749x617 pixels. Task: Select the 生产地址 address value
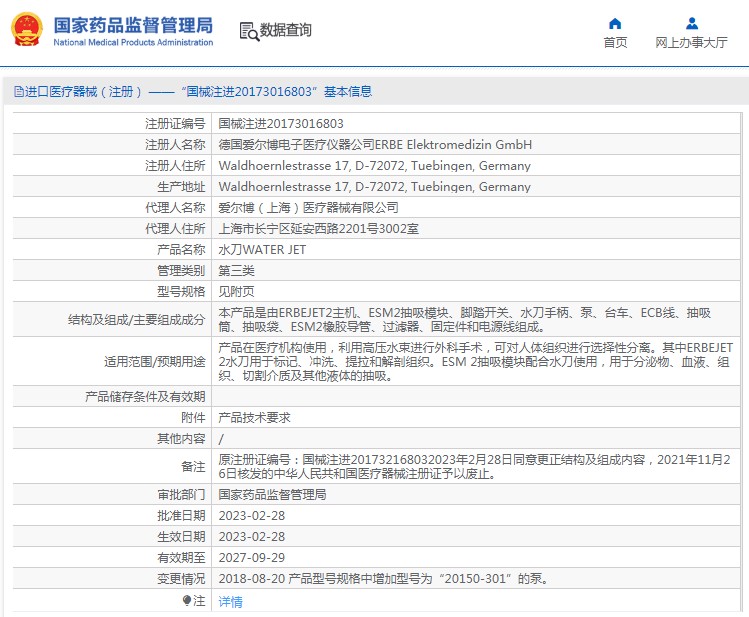point(374,187)
